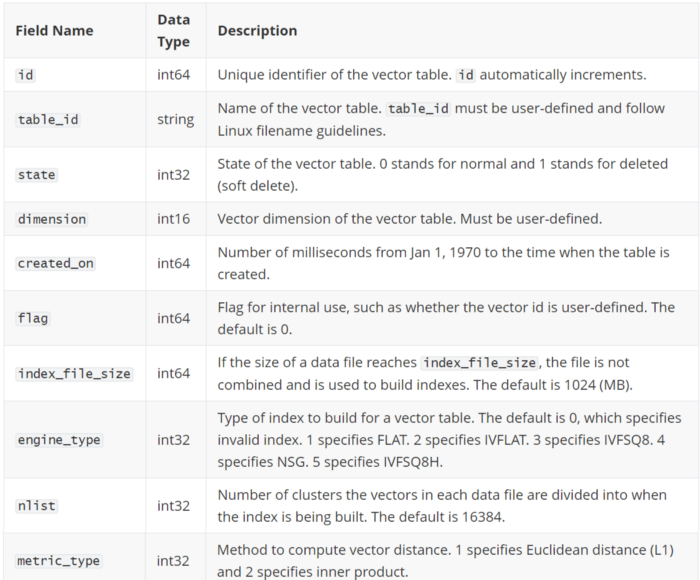Click the flag field name
Screen dimensions: 700x580
[33, 318]
